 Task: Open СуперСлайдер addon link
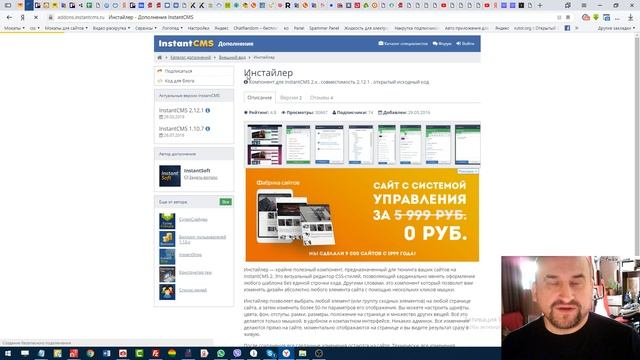pyautogui.click(x=193, y=220)
